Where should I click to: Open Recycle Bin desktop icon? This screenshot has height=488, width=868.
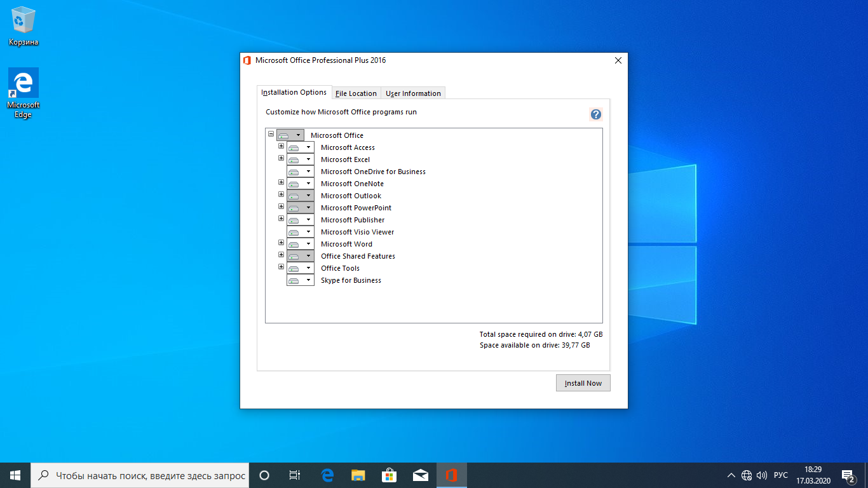24,27
